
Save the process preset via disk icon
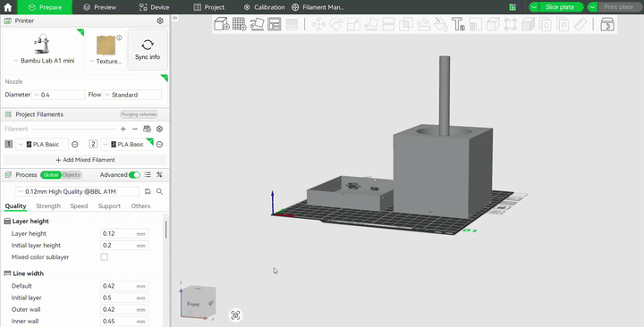pos(148,191)
